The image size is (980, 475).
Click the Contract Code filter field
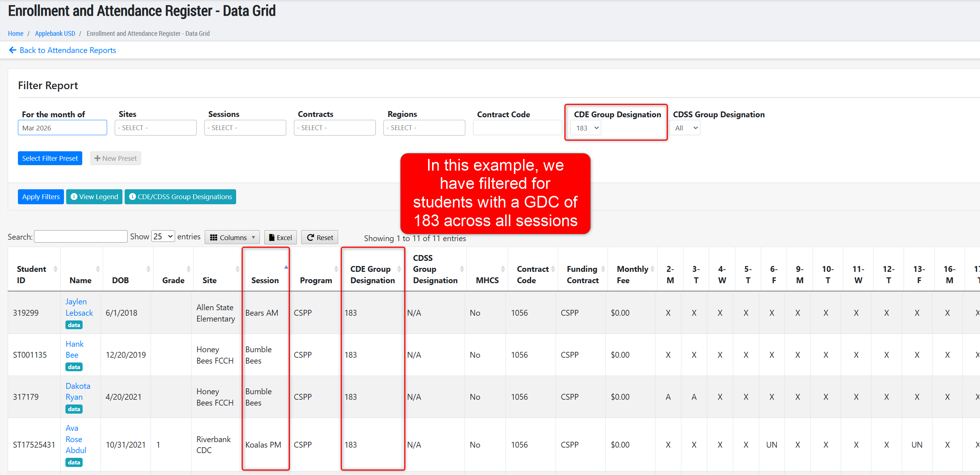pyautogui.click(x=517, y=128)
